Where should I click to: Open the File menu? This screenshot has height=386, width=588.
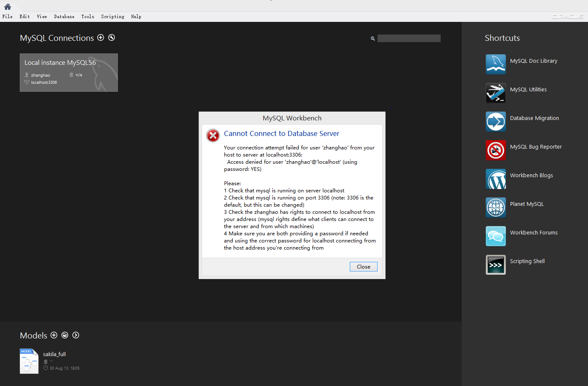[x=8, y=16]
